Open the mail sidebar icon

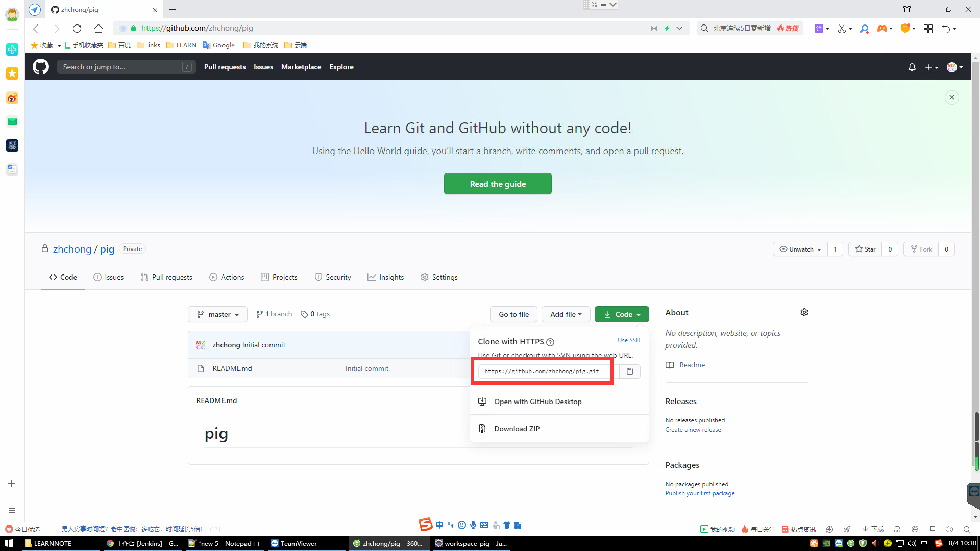pyautogui.click(x=12, y=121)
